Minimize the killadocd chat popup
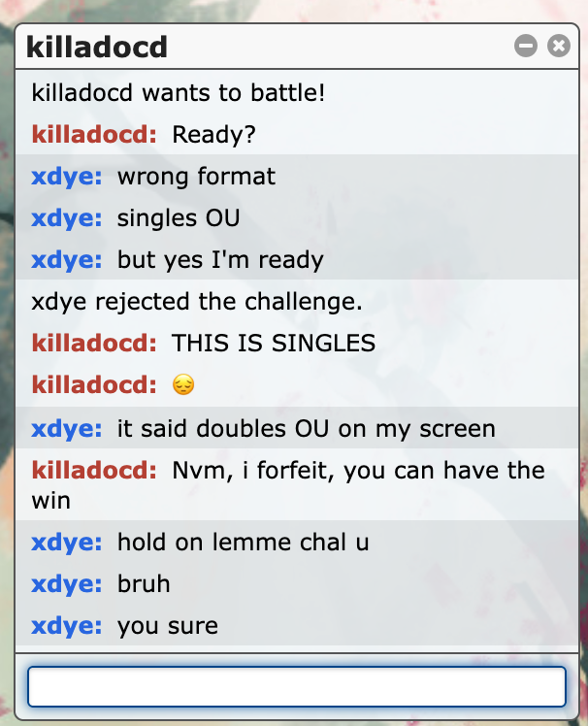 tap(526, 46)
